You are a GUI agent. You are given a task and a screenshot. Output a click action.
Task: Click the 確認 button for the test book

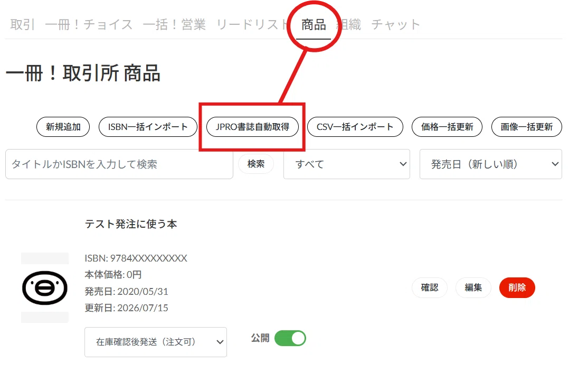429,287
